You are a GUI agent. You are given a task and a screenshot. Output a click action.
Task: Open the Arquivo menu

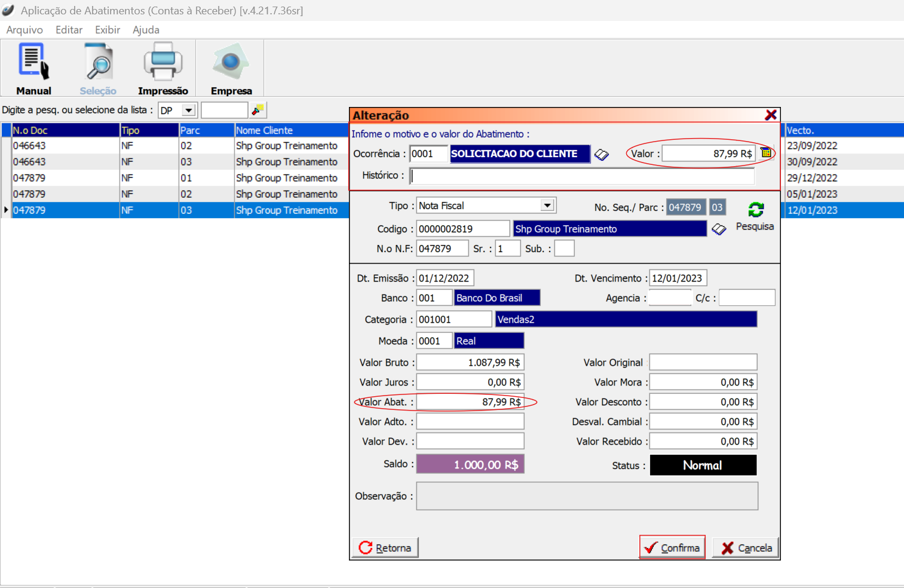(x=24, y=30)
